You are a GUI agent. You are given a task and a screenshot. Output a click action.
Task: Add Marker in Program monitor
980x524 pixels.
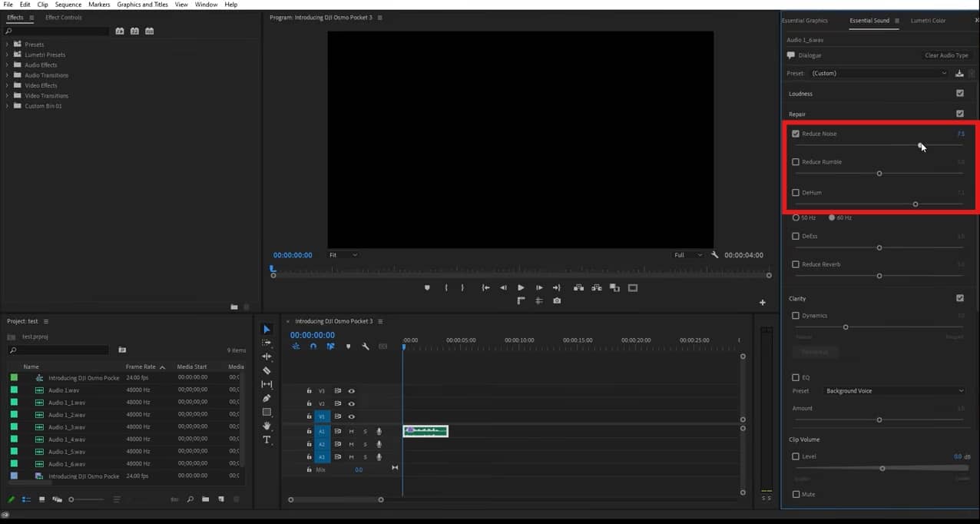(x=427, y=288)
